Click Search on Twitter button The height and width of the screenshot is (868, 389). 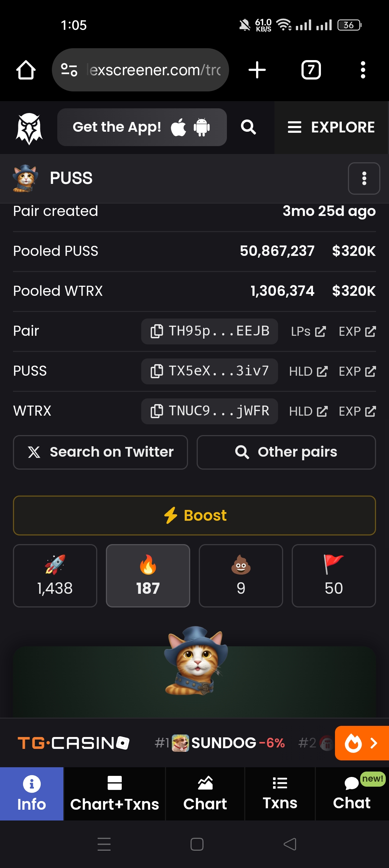pyautogui.click(x=100, y=452)
